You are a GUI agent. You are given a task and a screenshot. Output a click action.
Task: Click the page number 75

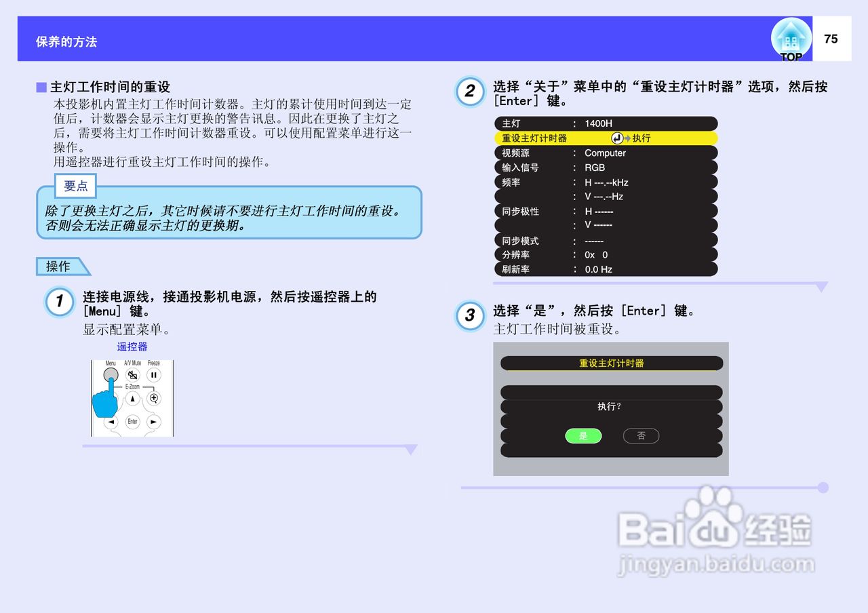pos(831,39)
